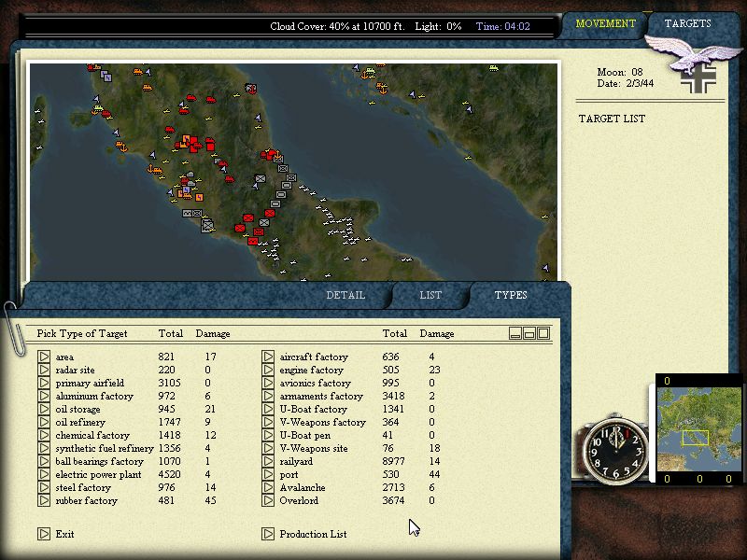Choose U-Boat factory arrow button
This screenshot has width=747, height=560.
click(268, 409)
